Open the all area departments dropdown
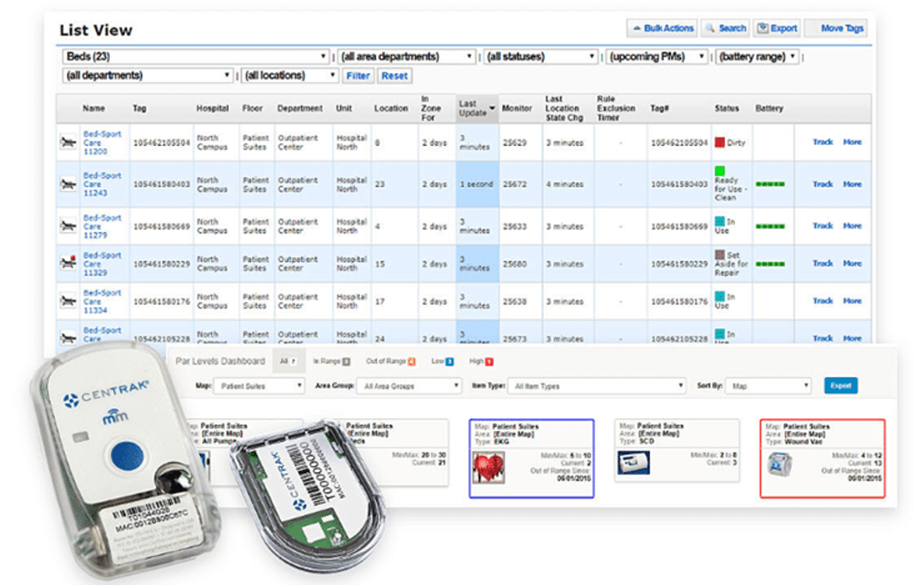Screen dimensions: 924x585 [407, 56]
